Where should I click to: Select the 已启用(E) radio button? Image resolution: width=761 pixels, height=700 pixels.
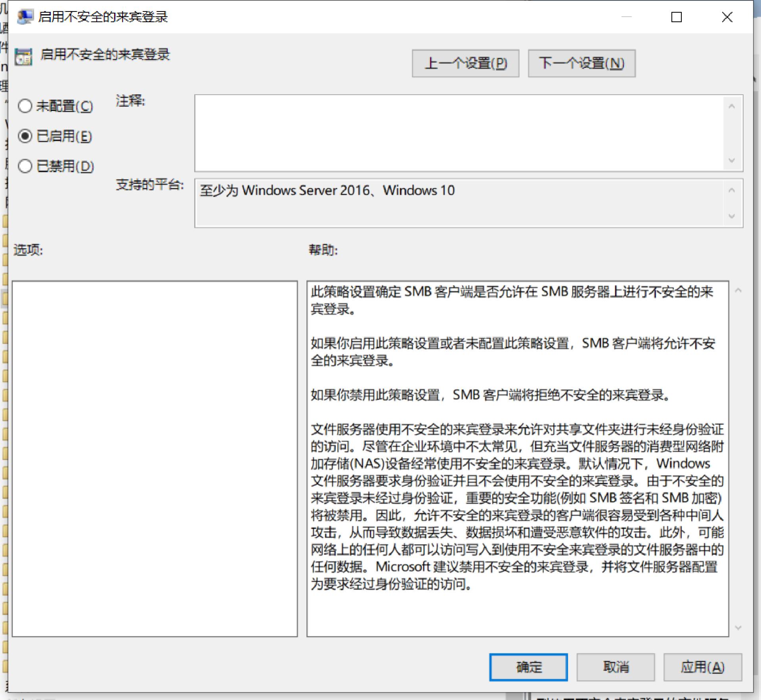coord(55,136)
